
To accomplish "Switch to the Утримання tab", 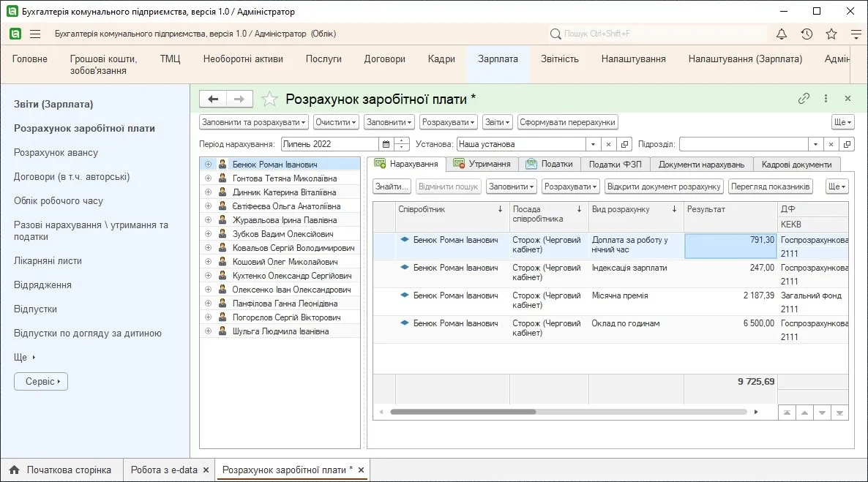I will [482, 164].
